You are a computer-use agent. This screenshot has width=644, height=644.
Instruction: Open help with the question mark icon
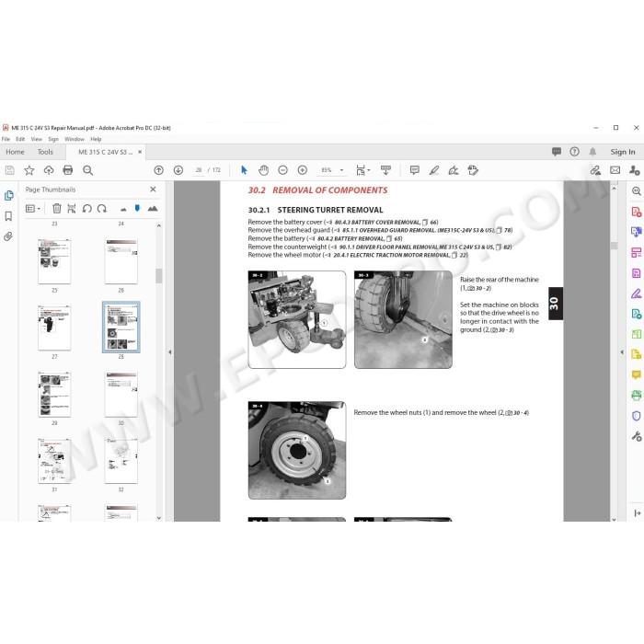pyautogui.click(x=575, y=152)
